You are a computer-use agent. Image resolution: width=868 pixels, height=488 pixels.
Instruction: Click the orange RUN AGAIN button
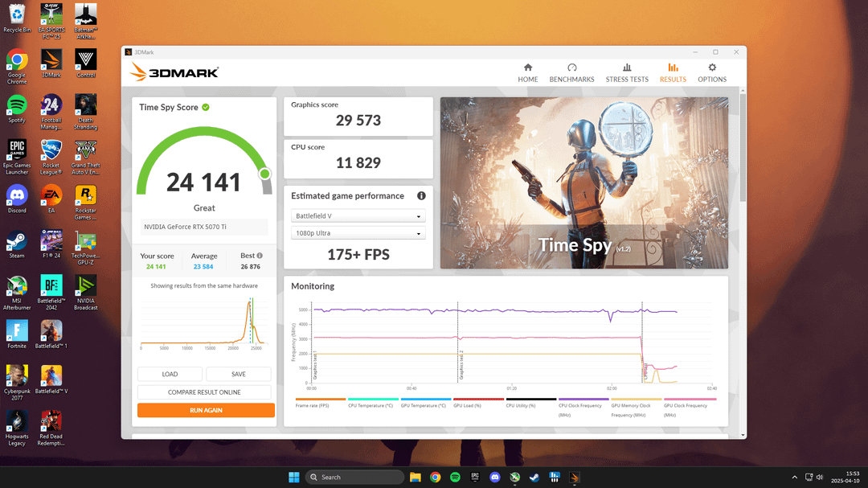click(206, 411)
